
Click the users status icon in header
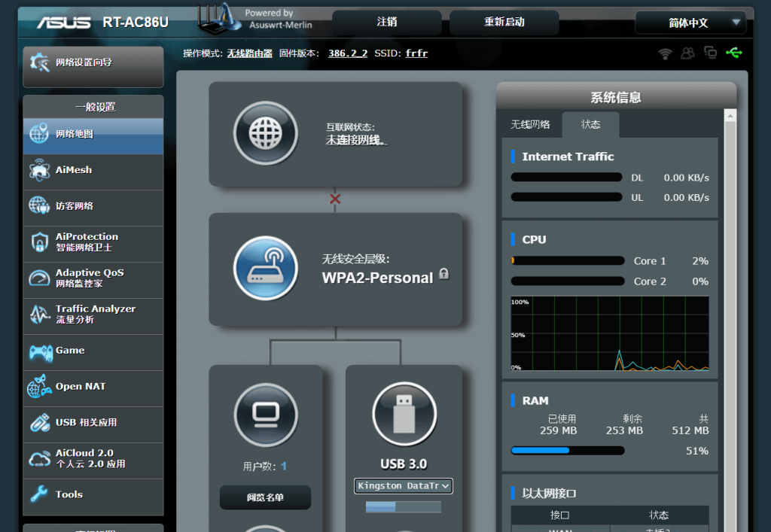click(688, 53)
